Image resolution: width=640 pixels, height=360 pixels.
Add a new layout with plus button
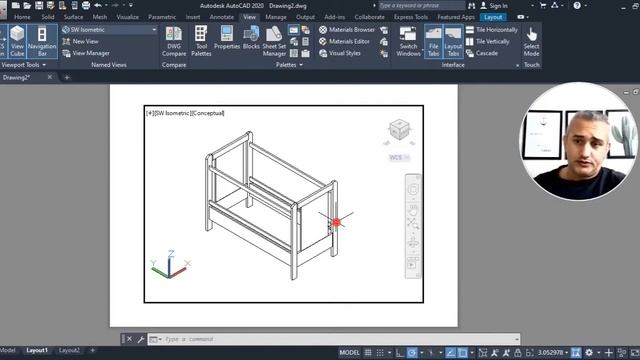[92, 350]
